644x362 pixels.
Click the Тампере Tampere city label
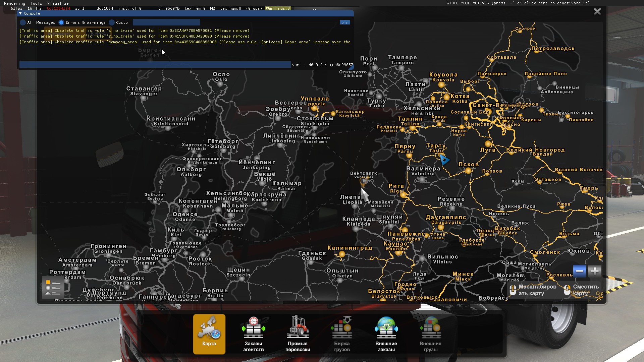pyautogui.click(x=402, y=60)
